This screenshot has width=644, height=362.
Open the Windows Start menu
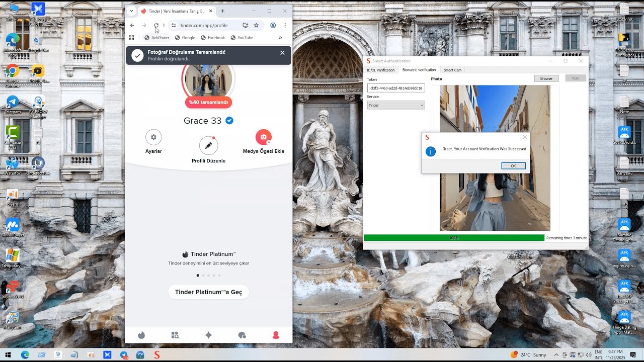[x=8, y=355]
